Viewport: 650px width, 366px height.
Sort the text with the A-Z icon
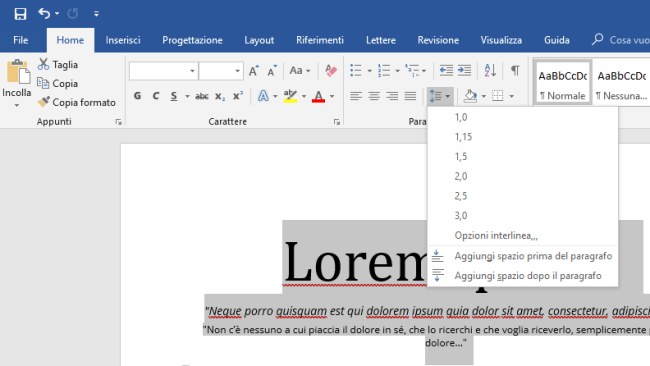490,71
